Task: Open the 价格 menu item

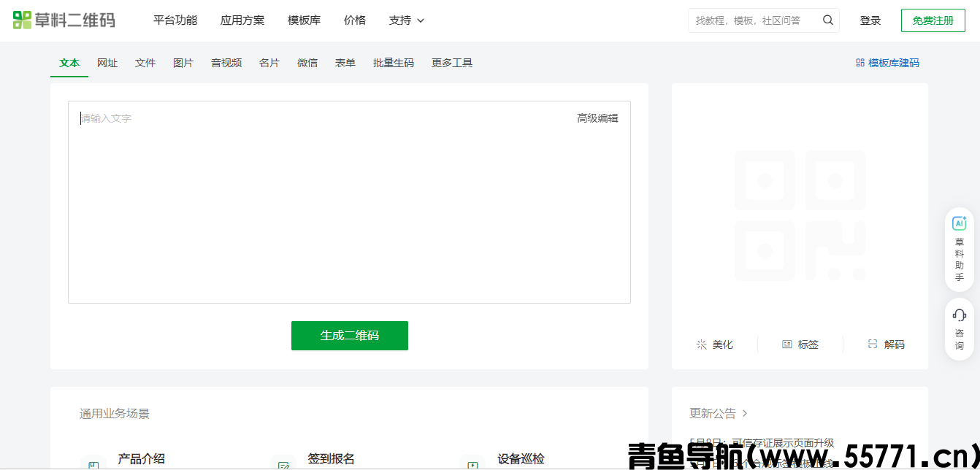Action: (x=355, y=20)
